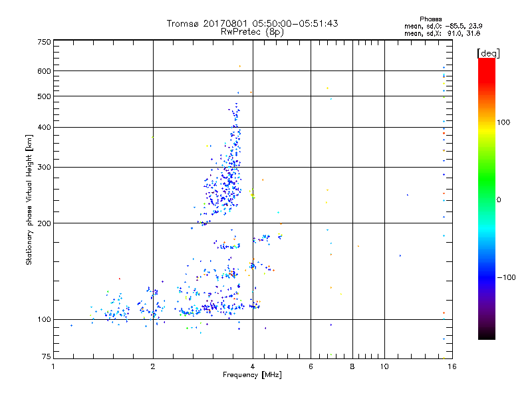Click the x-axis '10' tick label
Image resolution: width=532 pixels, height=399 pixels.
[384, 366]
